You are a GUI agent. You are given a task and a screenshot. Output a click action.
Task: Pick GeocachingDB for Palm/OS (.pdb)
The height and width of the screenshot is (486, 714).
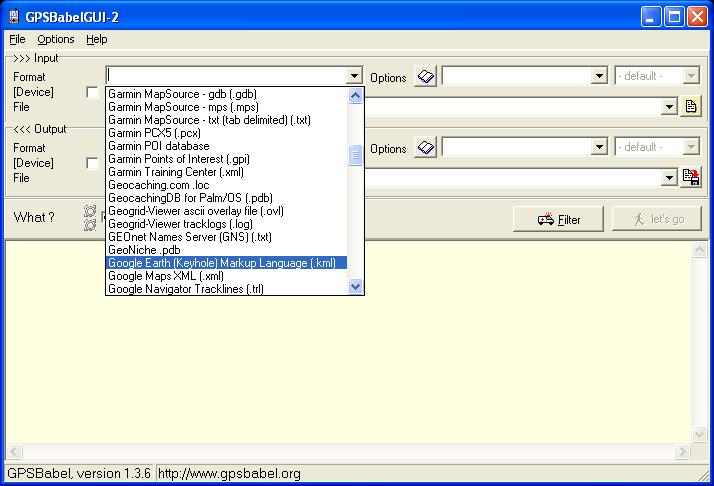point(226,198)
